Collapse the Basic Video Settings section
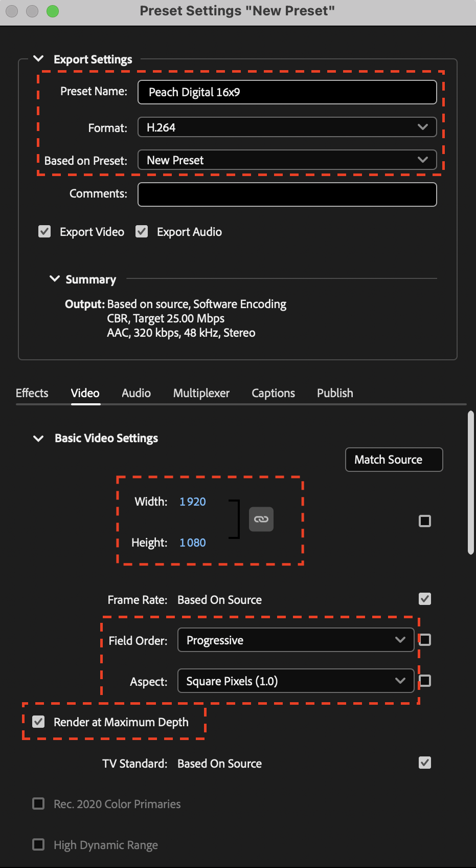The height and width of the screenshot is (868, 476). click(38, 439)
